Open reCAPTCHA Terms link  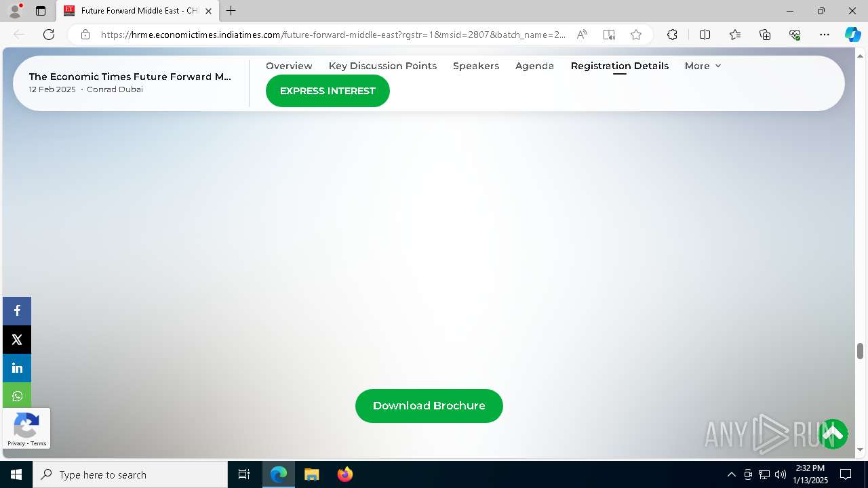point(39,443)
